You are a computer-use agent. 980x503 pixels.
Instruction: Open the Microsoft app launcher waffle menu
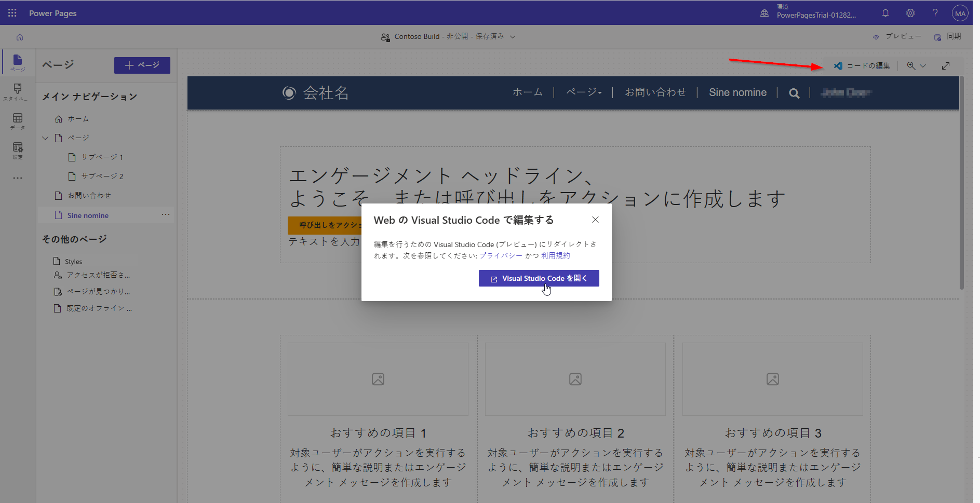tap(11, 12)
